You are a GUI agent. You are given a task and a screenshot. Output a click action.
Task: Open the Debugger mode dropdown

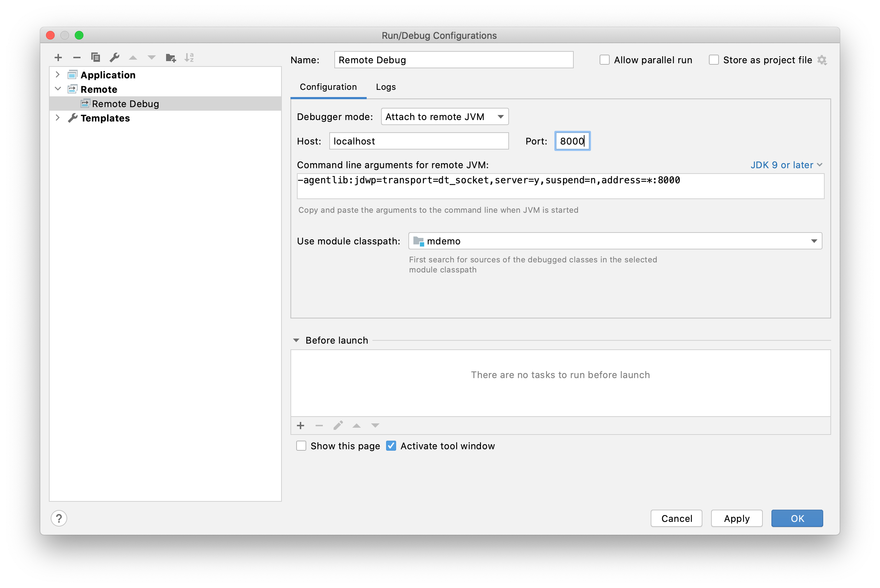[445, 116]
